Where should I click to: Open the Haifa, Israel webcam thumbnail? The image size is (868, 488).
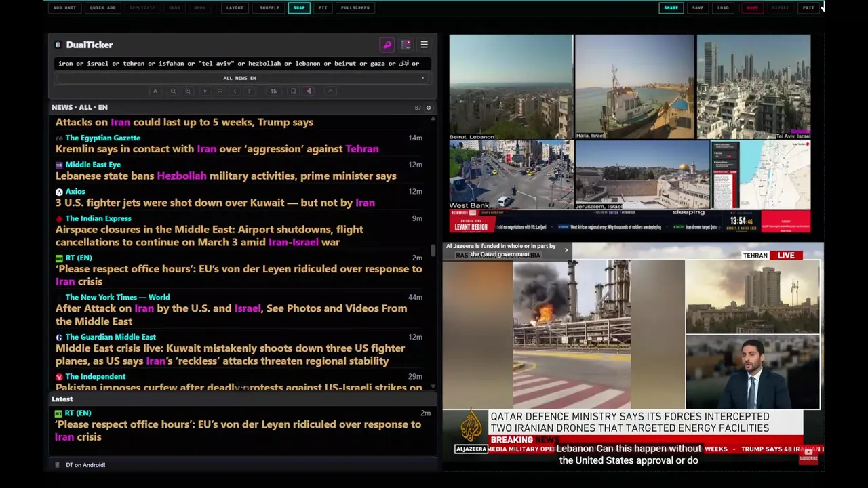point(635,87)
